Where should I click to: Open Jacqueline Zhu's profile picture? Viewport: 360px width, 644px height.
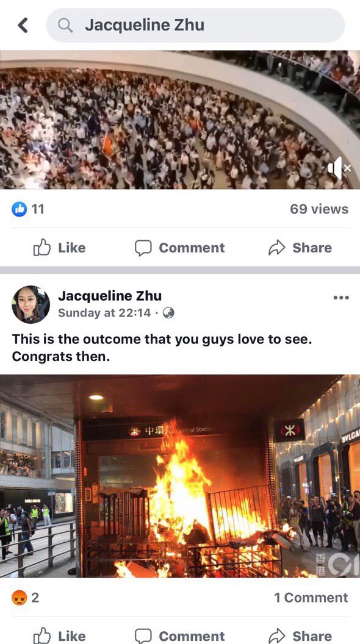point(31,304)
